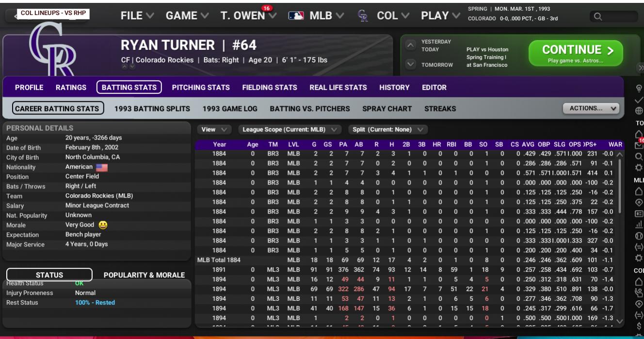The width and height of the screenshot is (644, 339).
Task: Open the Split (Current: None) dropdown
Action: pyautogui.click(x=388, y=130)
